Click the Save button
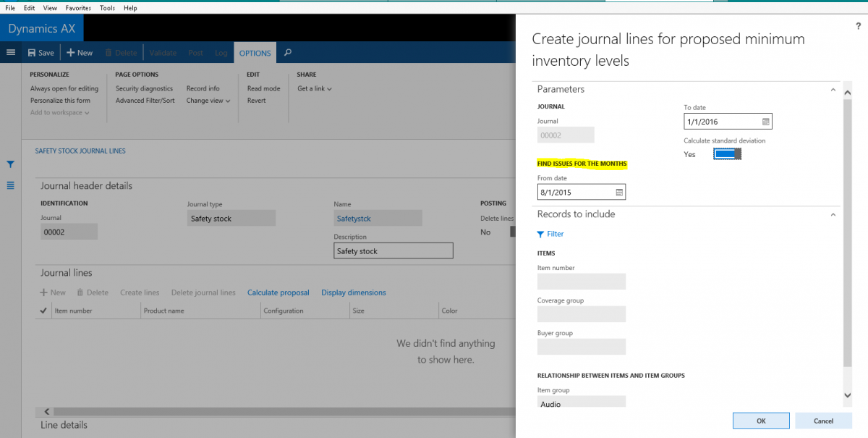The width and height of the screenshot is (868, 438). point(41,53)
